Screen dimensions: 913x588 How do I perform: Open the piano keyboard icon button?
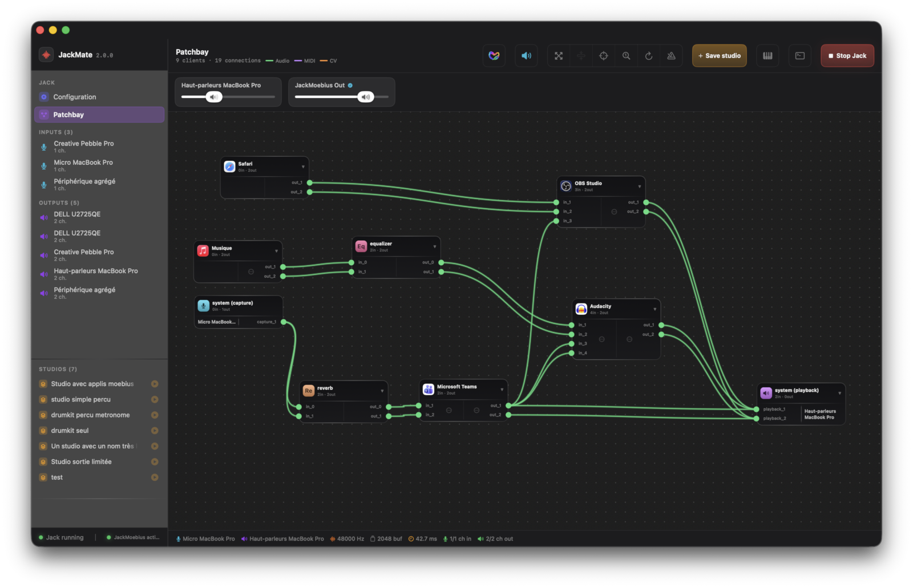(x=767, y=56)
